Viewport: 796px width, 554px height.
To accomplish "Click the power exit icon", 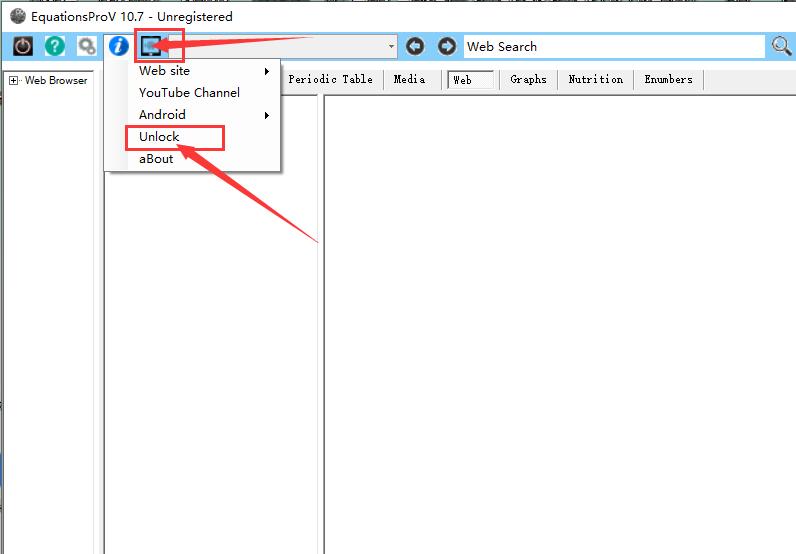I will point(23,46).
